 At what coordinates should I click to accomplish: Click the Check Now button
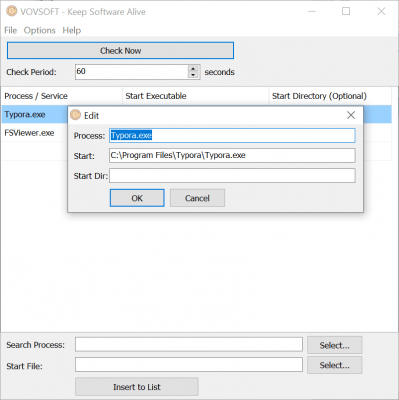click(x=120, y=51)
